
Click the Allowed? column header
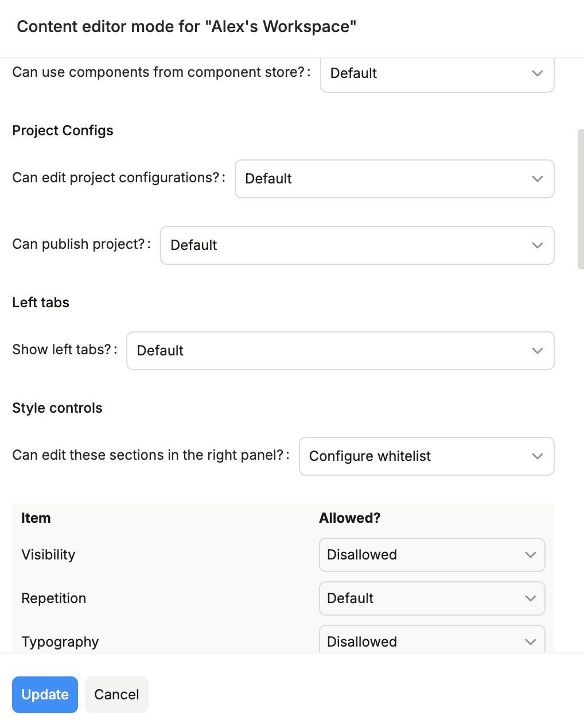tap(349, 518)
